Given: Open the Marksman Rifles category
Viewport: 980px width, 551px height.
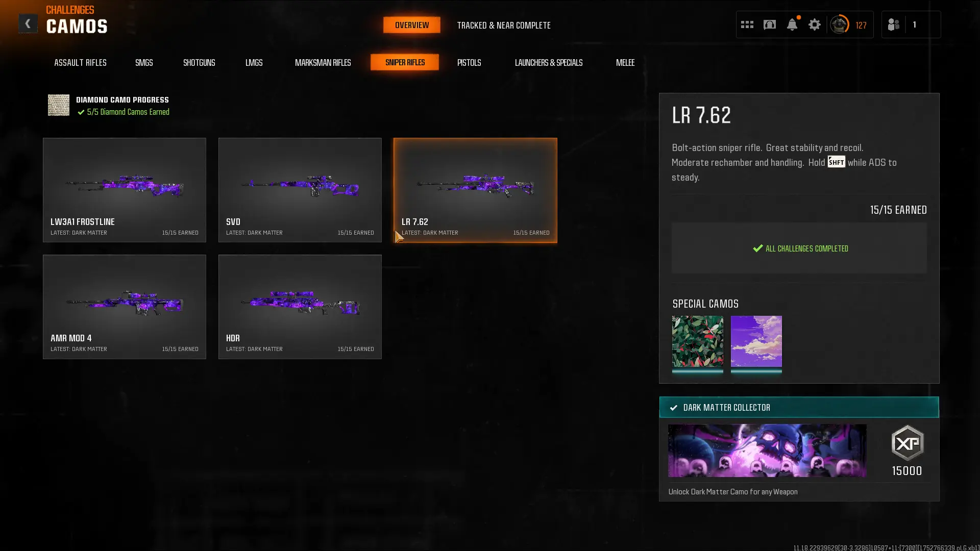Looking at the screenshot, I should [x=323, y=62].
